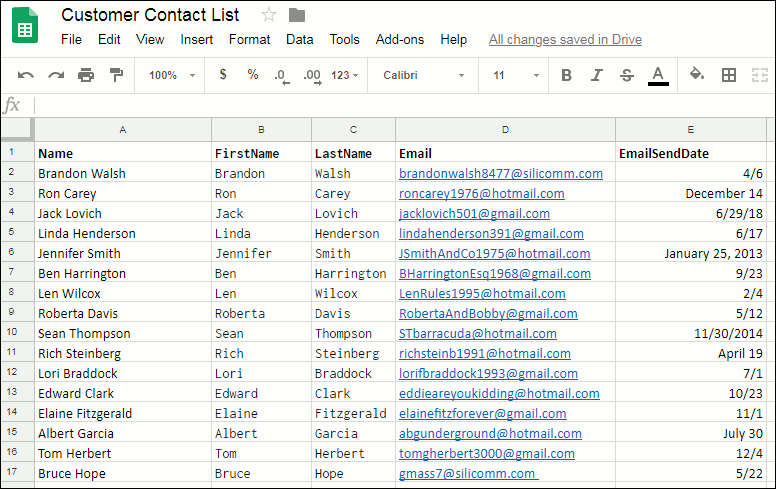Open the Format menu
Screen dimensions: 776x489
[x=249, y=40]
